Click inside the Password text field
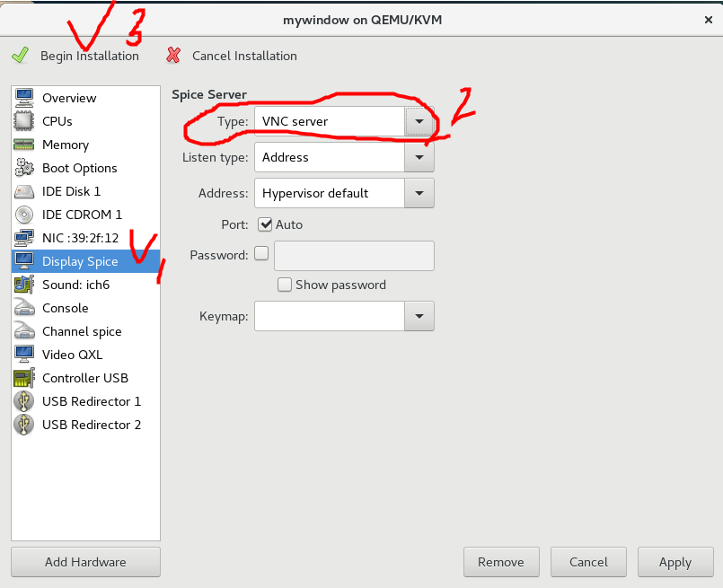This screenshot has width=723, height=588. 354,256
